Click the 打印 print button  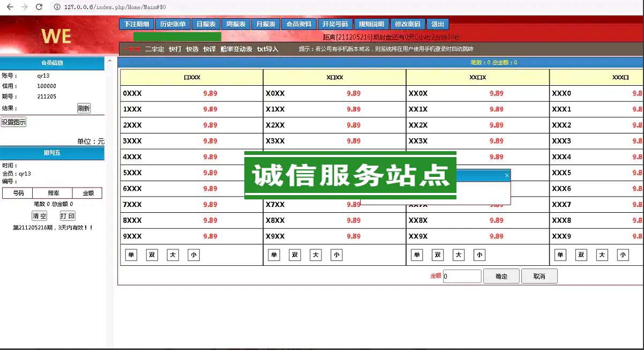(x=67, y=216)
